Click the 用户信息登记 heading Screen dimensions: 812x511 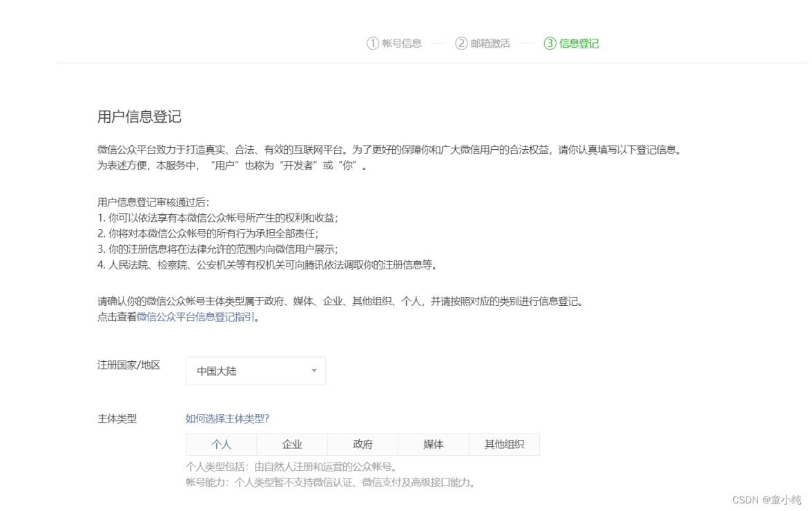pyautogui.click(x=139, y=117)
